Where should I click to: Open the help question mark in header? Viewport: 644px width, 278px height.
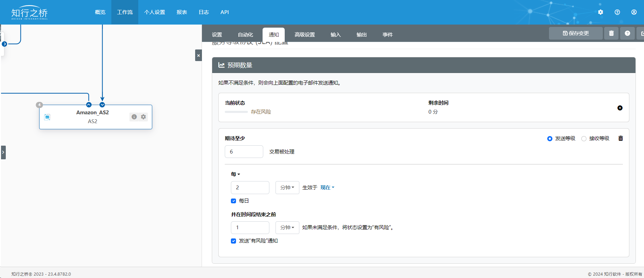click(617, 12)
